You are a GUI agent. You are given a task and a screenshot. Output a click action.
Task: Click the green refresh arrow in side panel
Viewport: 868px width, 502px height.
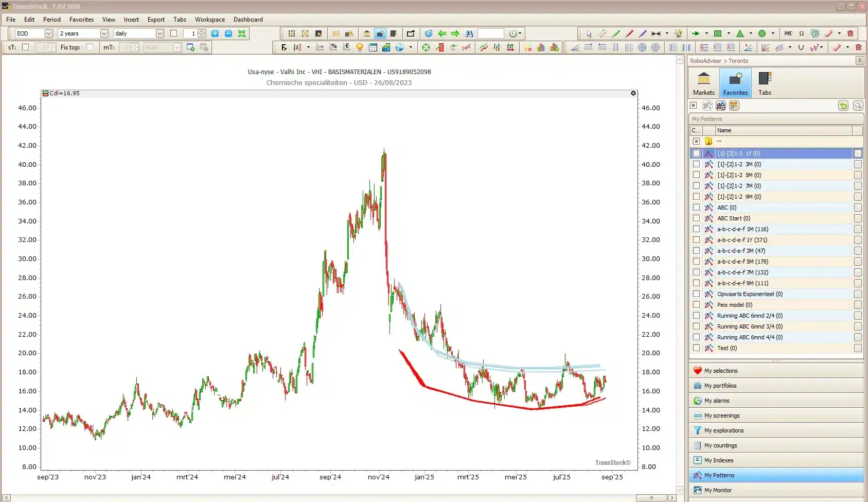coord(843,106)
